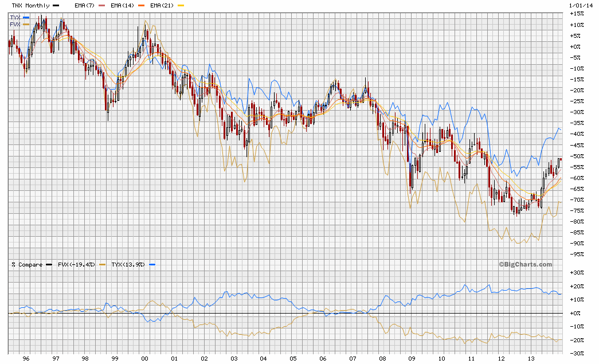Click the 13 year label on x-axis
Image resolution: width=599 pixels, height=364 pixels.
[x=531, y=359]
